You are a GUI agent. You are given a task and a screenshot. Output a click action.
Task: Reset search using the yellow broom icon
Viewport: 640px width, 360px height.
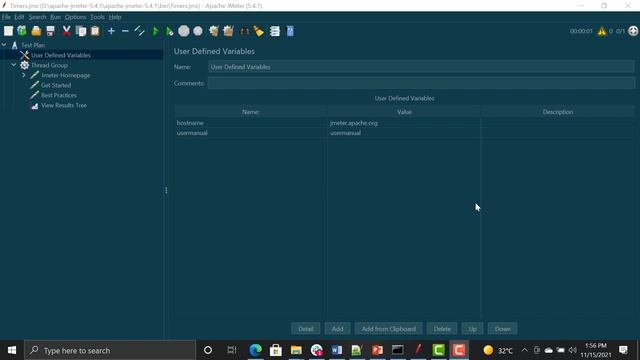click(x=258, y=31)
